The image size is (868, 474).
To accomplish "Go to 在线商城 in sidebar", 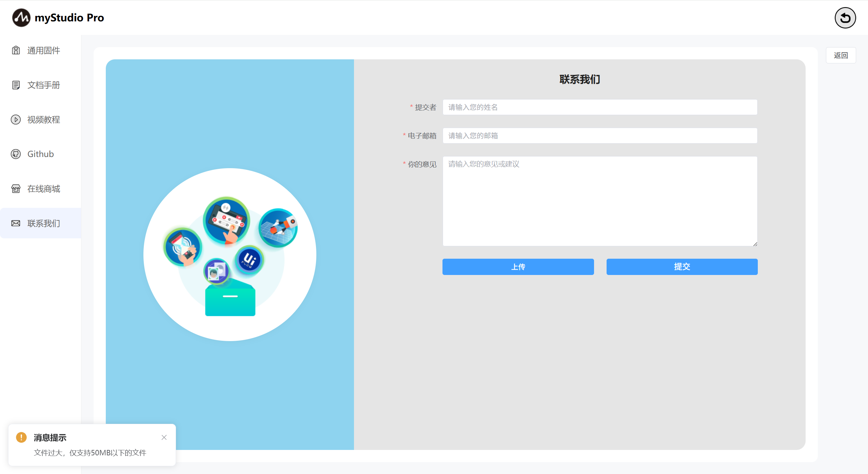I will 43,189.
